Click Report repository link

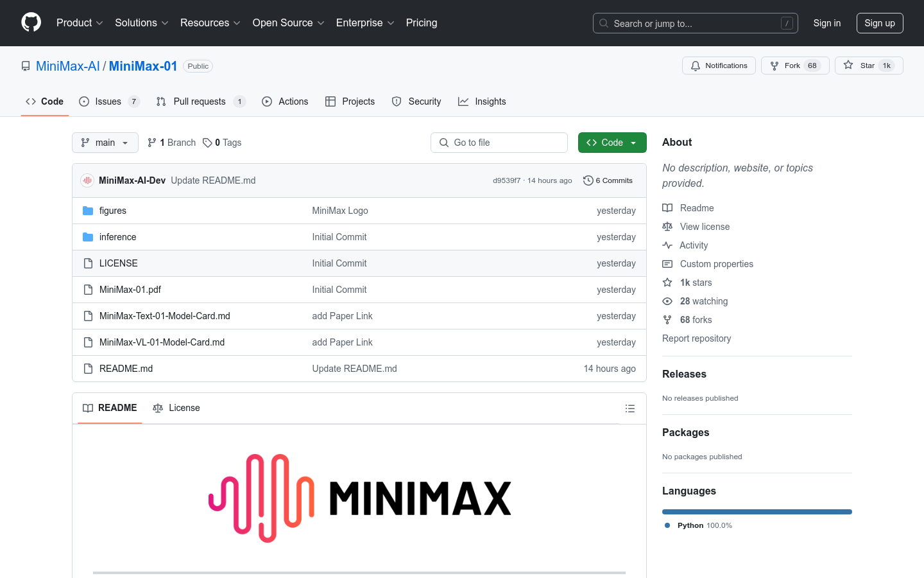696,338
